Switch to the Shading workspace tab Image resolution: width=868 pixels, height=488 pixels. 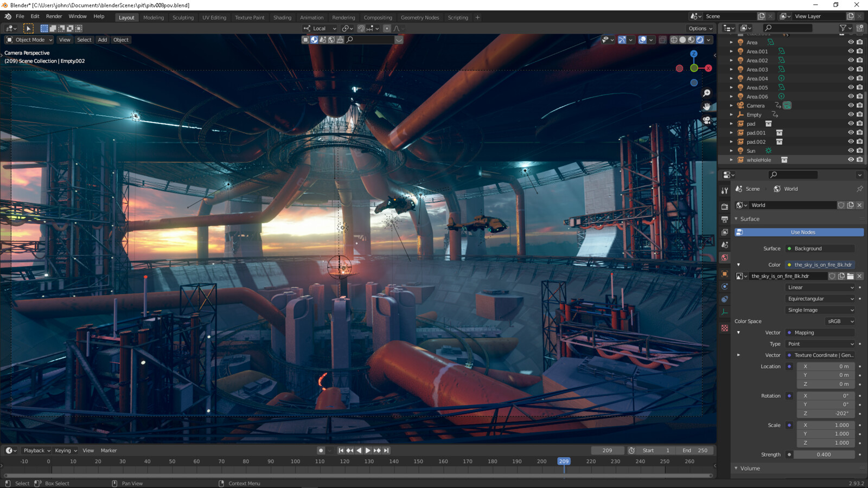pos(282,17)
